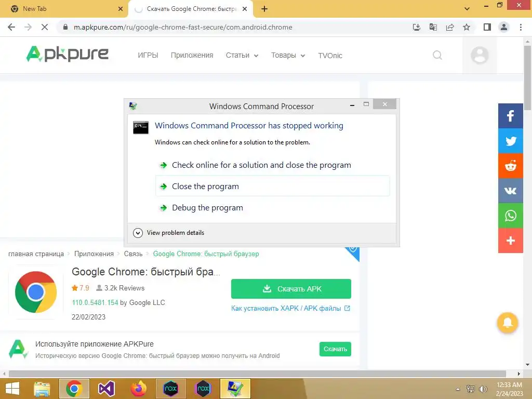Stop page loading with the X button

click(x=45, y=27)
